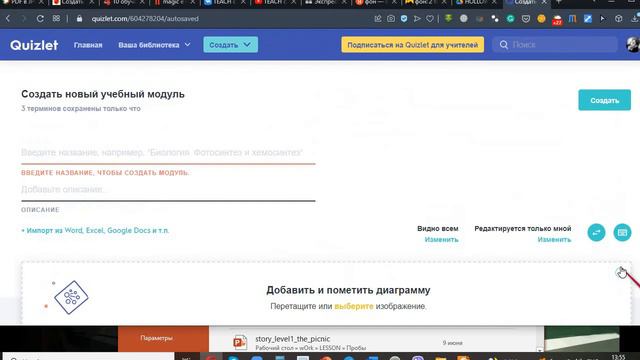Click the browser forward arrow

pos(23,19)
